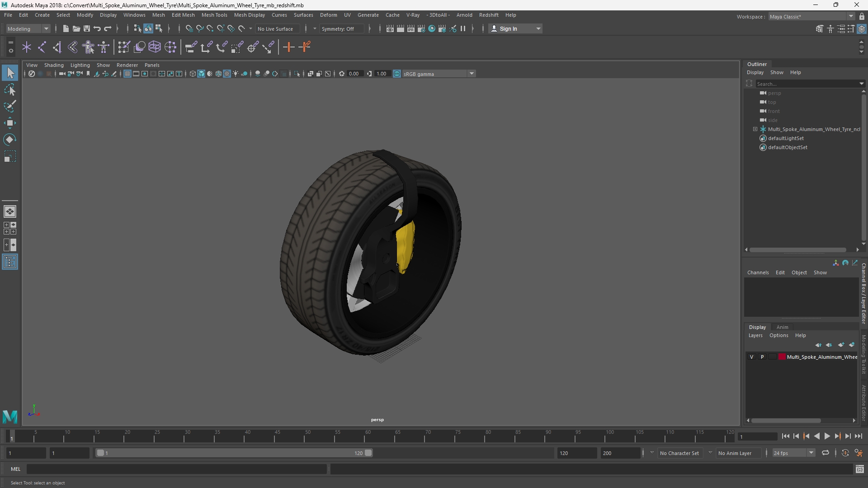Choose the Scale tool in toolbox

(10, 156)
